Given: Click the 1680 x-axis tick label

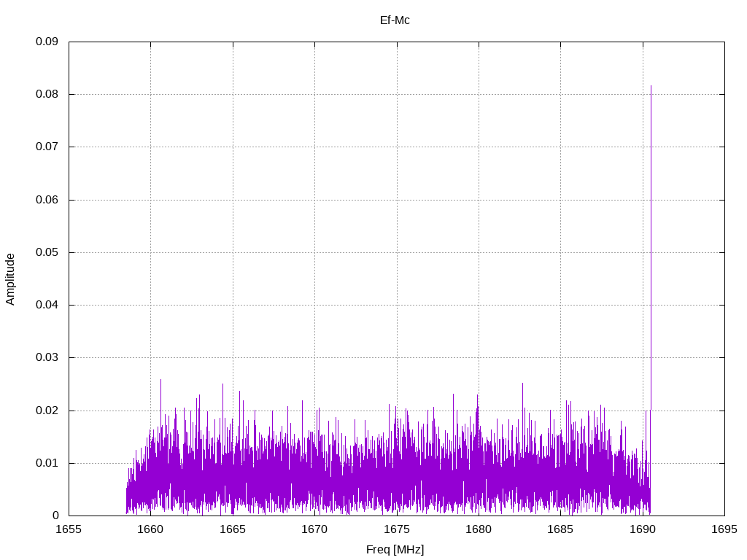Looking at the screenshot, I should (479, 529).
